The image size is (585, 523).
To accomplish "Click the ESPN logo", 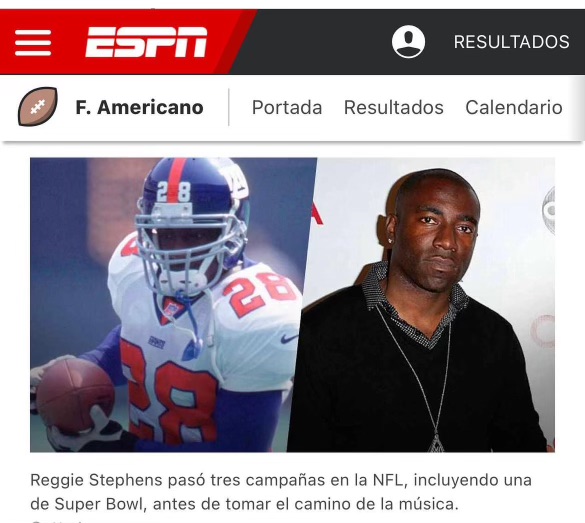I will click(146, 42).
